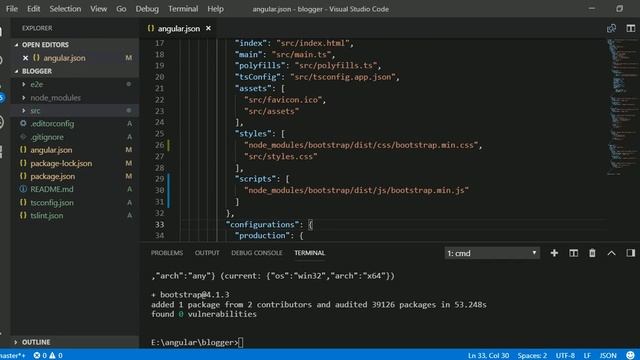This screenshot has width=640, height=360.
Task: Expand the src folder
Action: [x=76, y=111]
